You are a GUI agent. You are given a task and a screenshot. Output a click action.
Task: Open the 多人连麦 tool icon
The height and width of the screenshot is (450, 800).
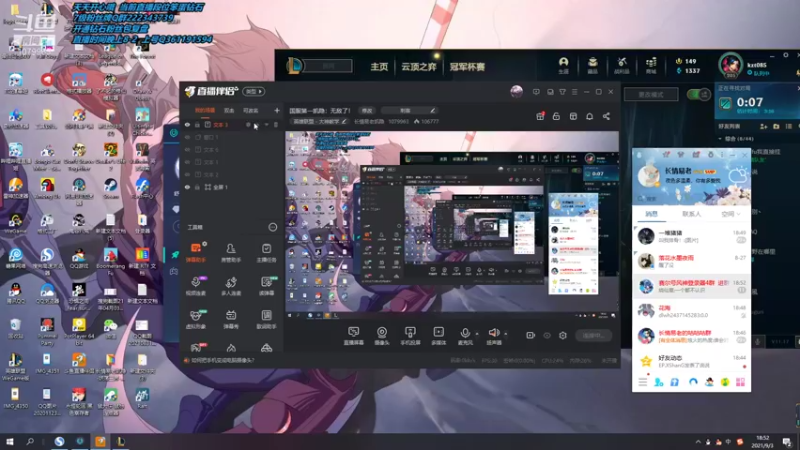[x=231, y=286]
